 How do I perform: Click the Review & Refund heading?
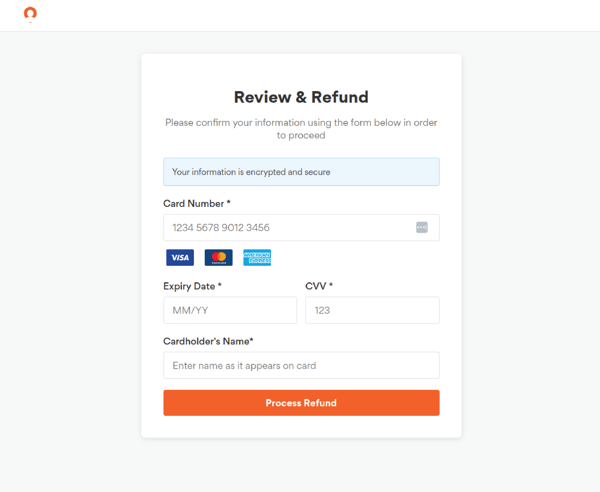coord(301,97)
